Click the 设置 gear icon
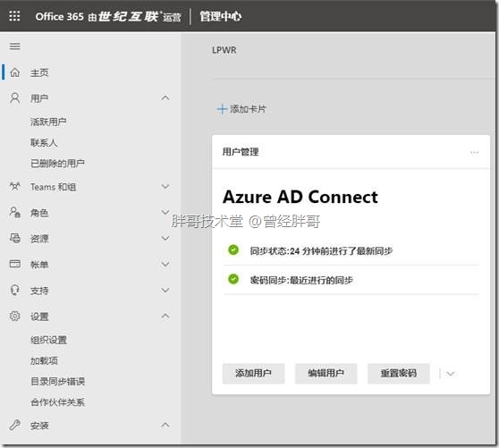 pos(15,316)
